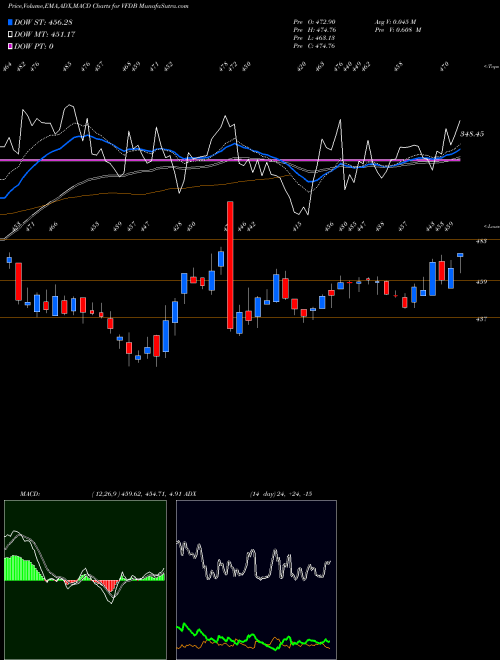The height and width of the screenshot is (660, 500).
Task: Click the red MACD histogram bars
Action: (109, 585)
